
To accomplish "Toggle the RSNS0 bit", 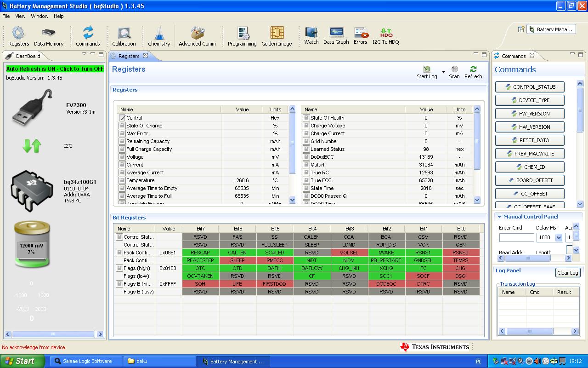I will click(x=461, y=253).
